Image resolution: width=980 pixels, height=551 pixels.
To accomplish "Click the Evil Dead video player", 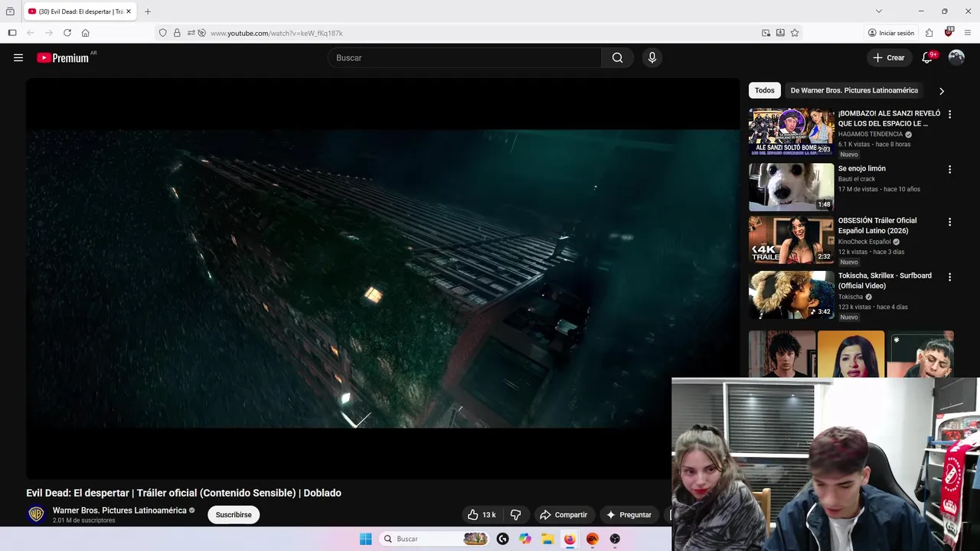I will pos(383,279).
